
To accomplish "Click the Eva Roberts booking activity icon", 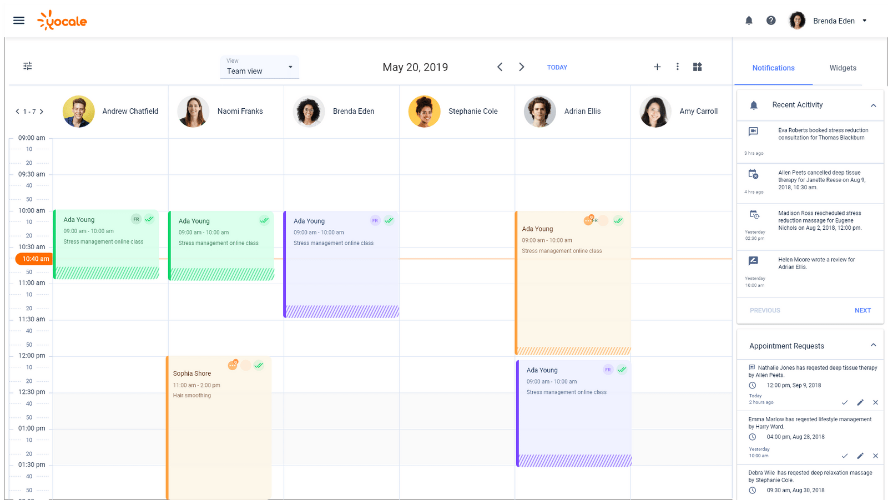I will tap(753, 132).
